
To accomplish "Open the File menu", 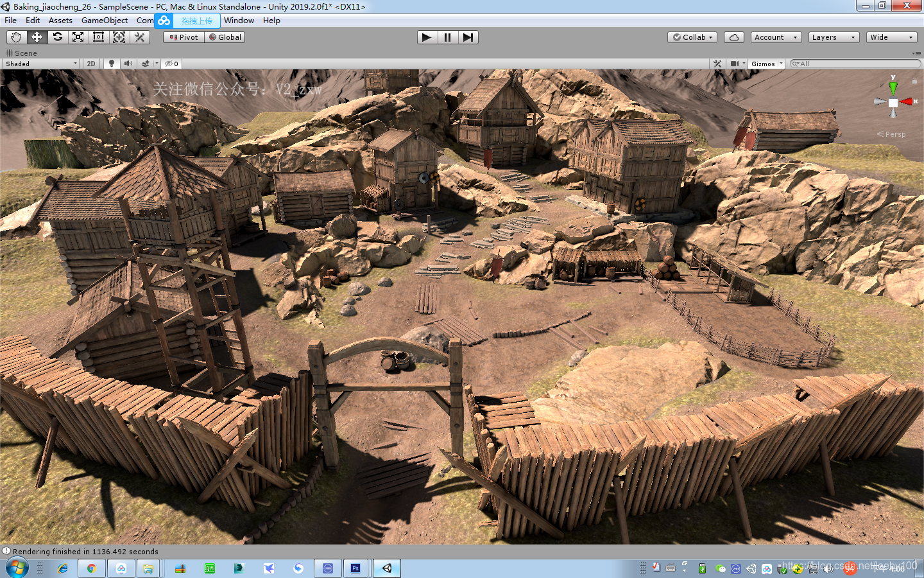I will tap(11, 21).
